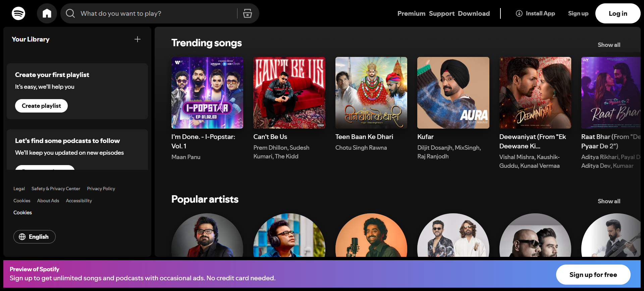Open the About Ads link
The image size is (644, 291).
coord(48,201)
